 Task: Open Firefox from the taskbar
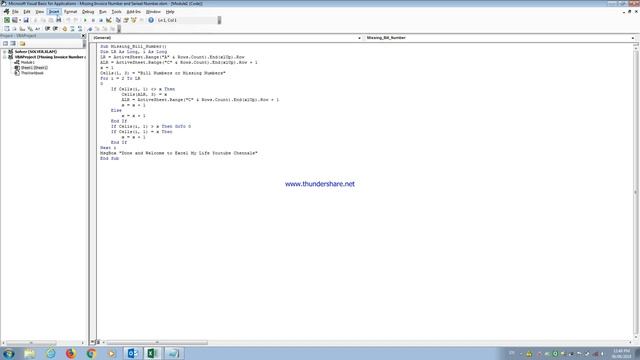(71, 353)
